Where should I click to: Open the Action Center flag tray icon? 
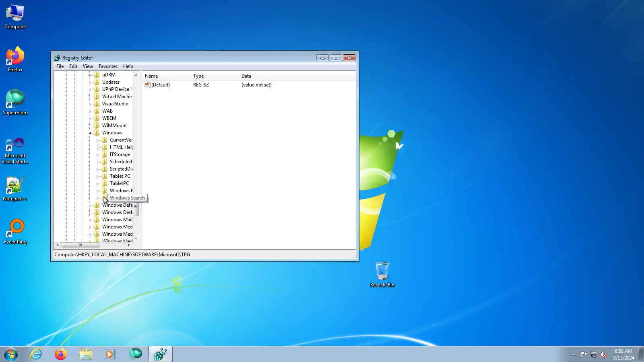[x=584, y=354]
